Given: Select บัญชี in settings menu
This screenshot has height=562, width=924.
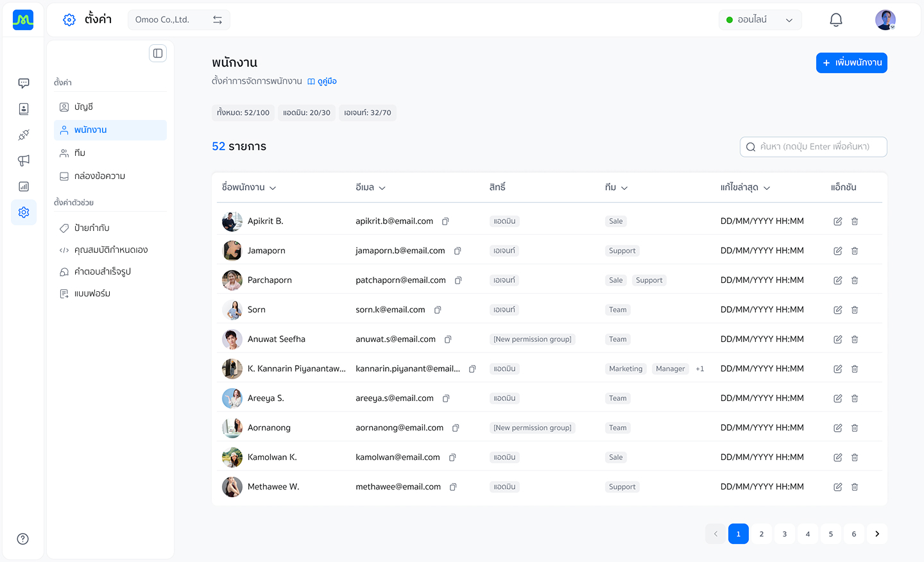Looking at the screenshot, I should [x=110, y=107].
